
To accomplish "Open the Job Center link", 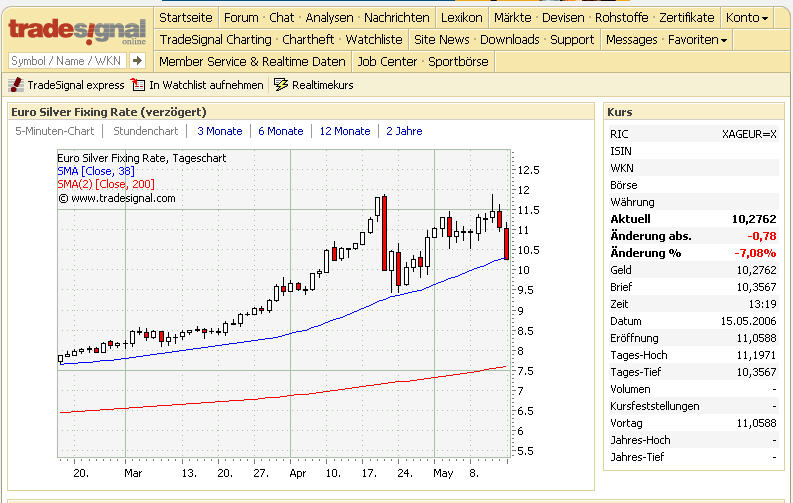I will click(x=388, y=61).
